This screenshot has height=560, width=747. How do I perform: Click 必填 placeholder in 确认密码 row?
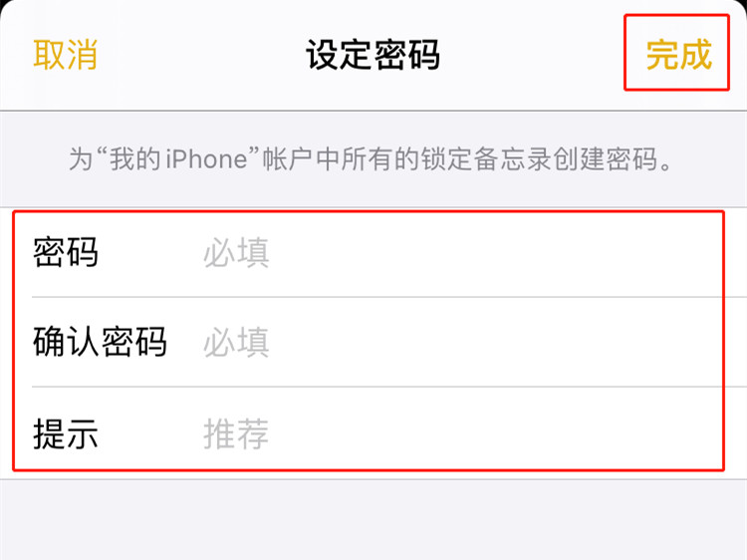(236, 342)
